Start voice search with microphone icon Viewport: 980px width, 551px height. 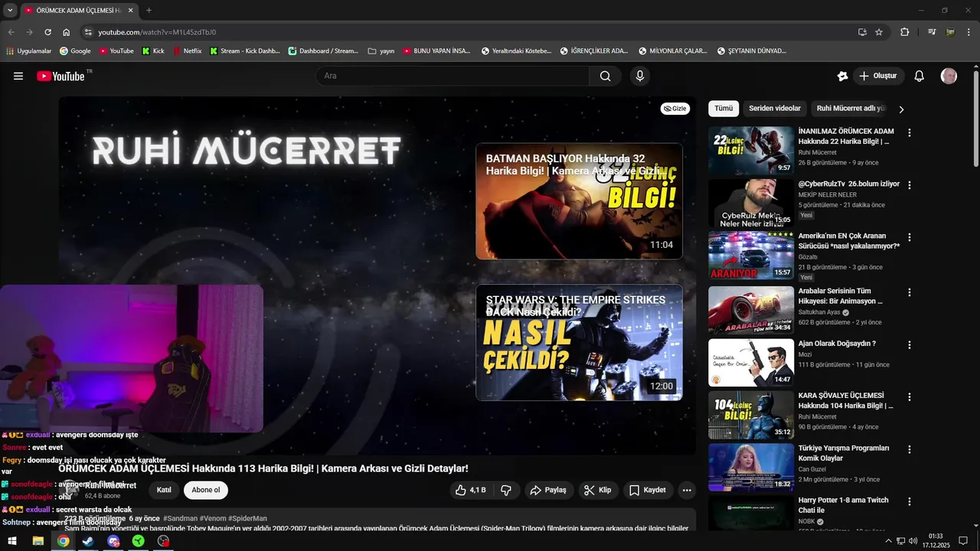pos(640,76)
